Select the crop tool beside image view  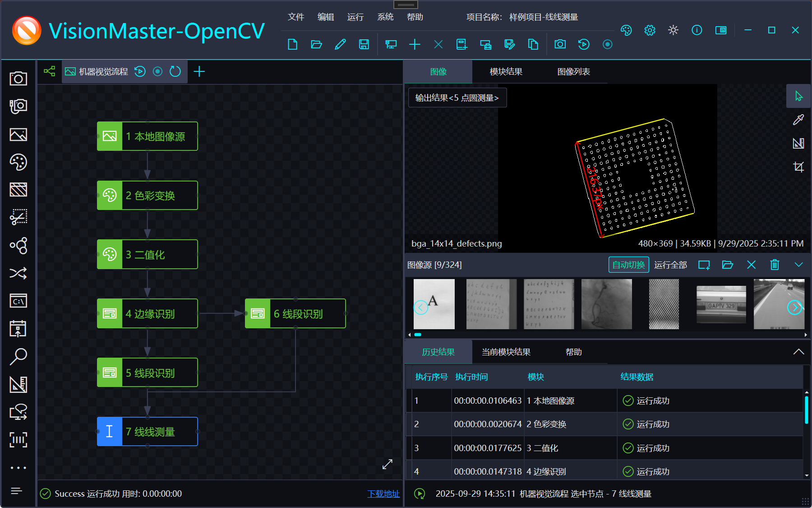point(798,167)
